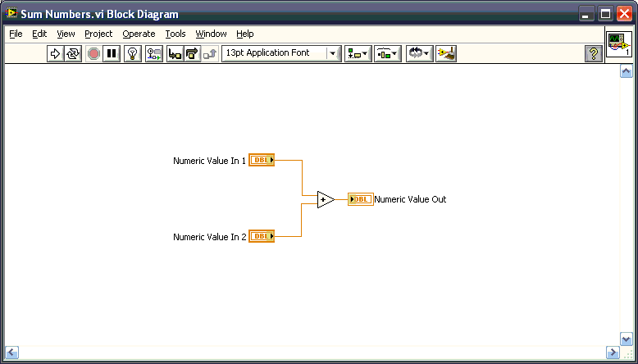
Task: Maximize the Block Diagram window
Action: [605, 14]
